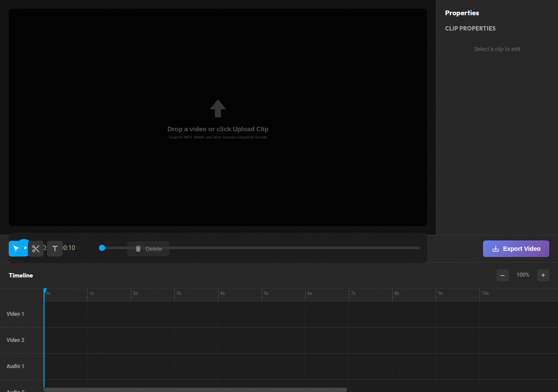Select the Text tool
Viewport: 558px width, 392px height.
click(x=54, y=248)
